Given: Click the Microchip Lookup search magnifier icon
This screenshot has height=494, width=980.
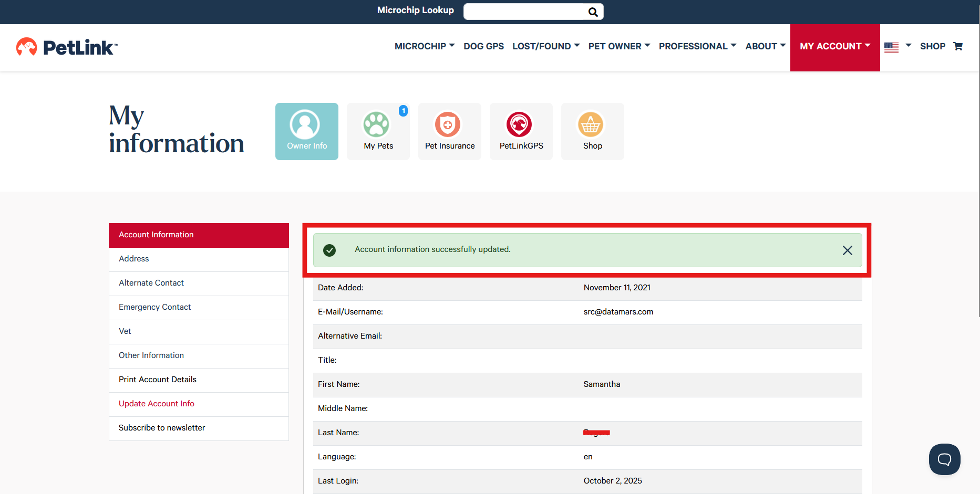Looking at the screenshot, I should pyautogui.click(x=593, y=12).
